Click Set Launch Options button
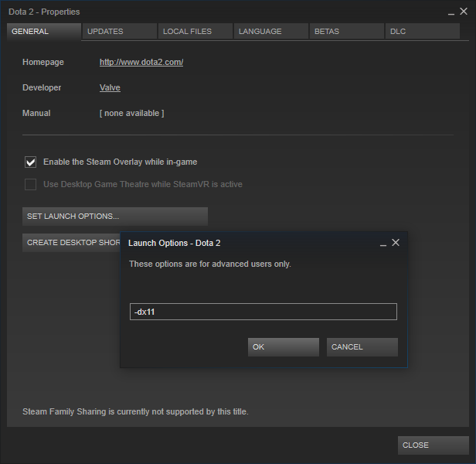476x464 pixels. click(115, 217)
